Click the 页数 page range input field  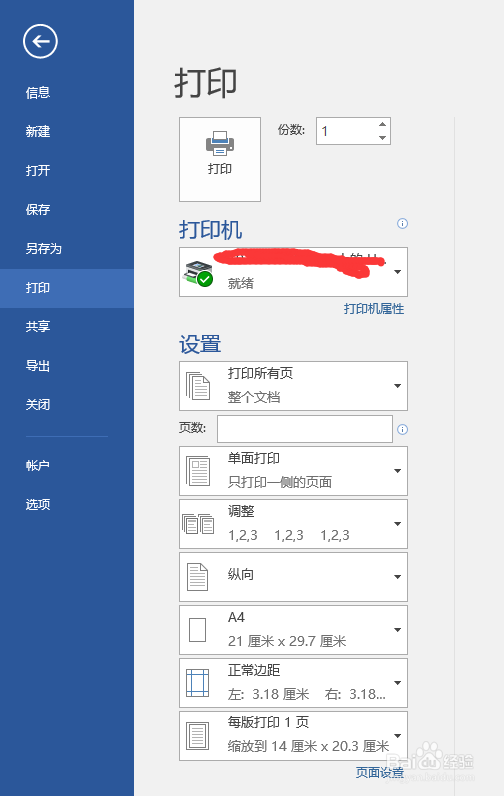tap(305, 429)
